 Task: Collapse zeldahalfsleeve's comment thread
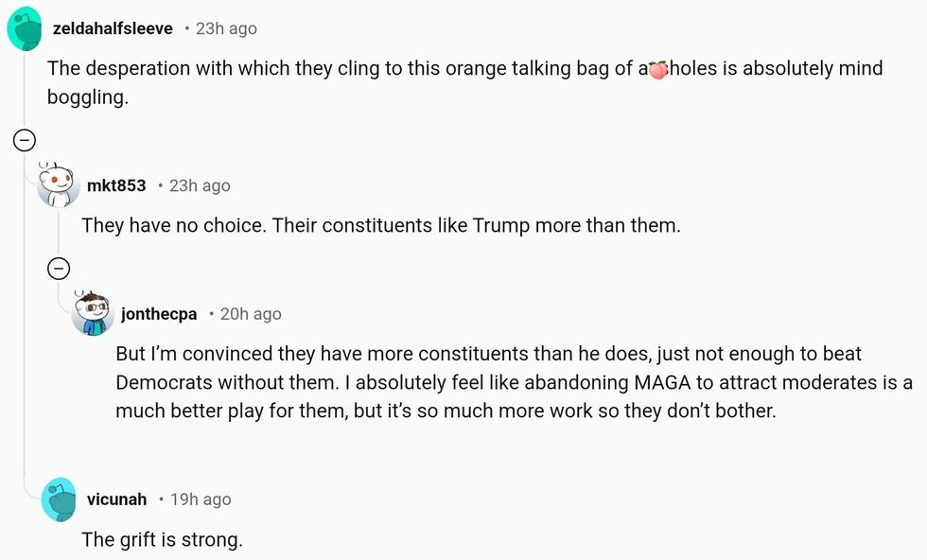tap(24, 141)
